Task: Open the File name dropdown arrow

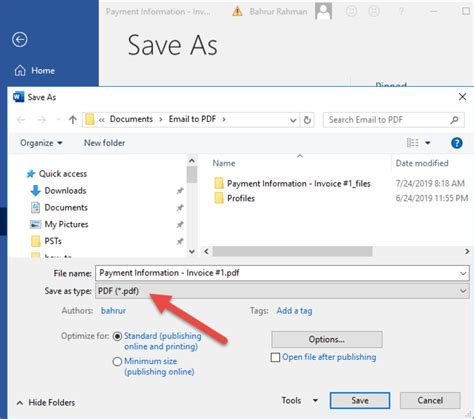Action: tap(463, 274)
